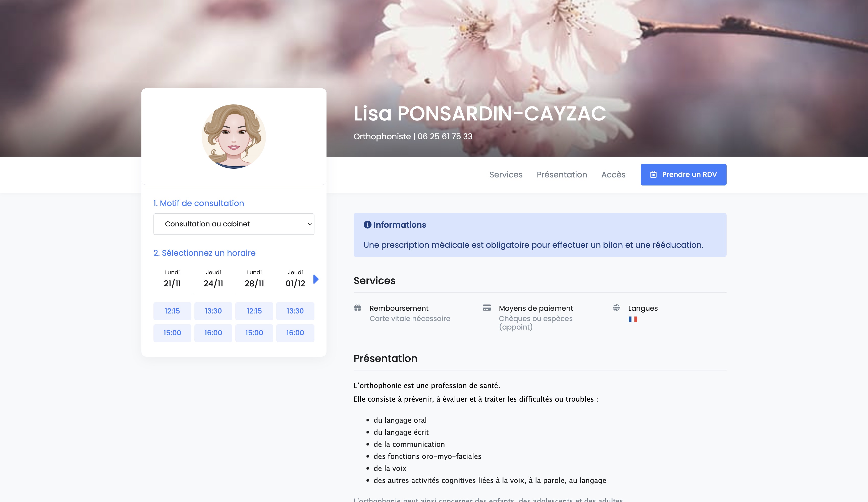Click the 'de la communication' bullet

point(409,444)
